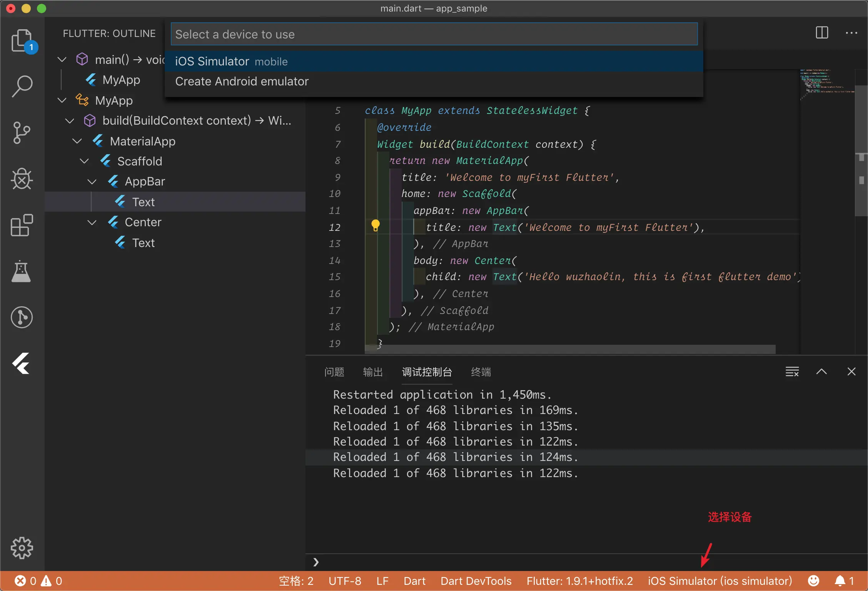Open the Source Control view
This screenshot has width=868, height=591.
pyautogui.click(x=22, y=132)
